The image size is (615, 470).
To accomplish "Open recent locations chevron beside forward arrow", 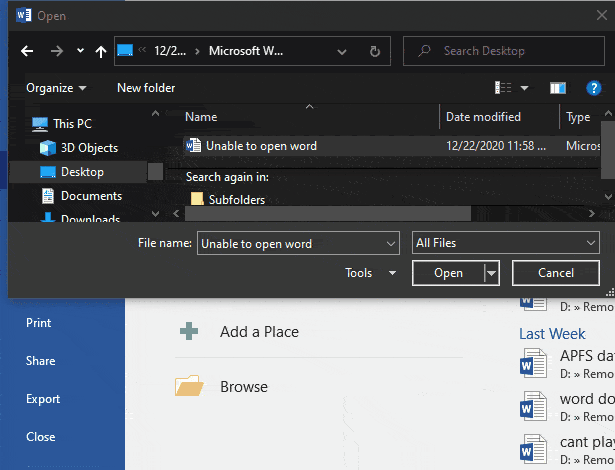I will coord(80,51).
